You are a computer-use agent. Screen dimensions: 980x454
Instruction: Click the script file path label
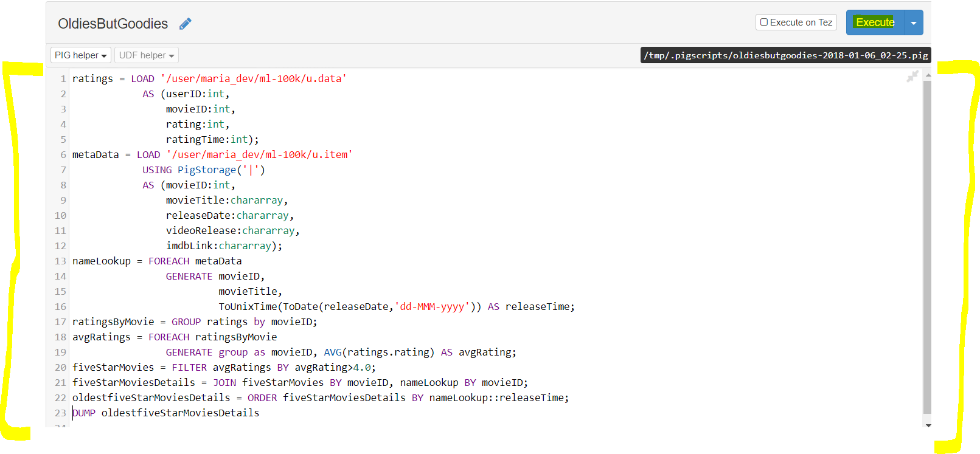click(x=786, y=55)
